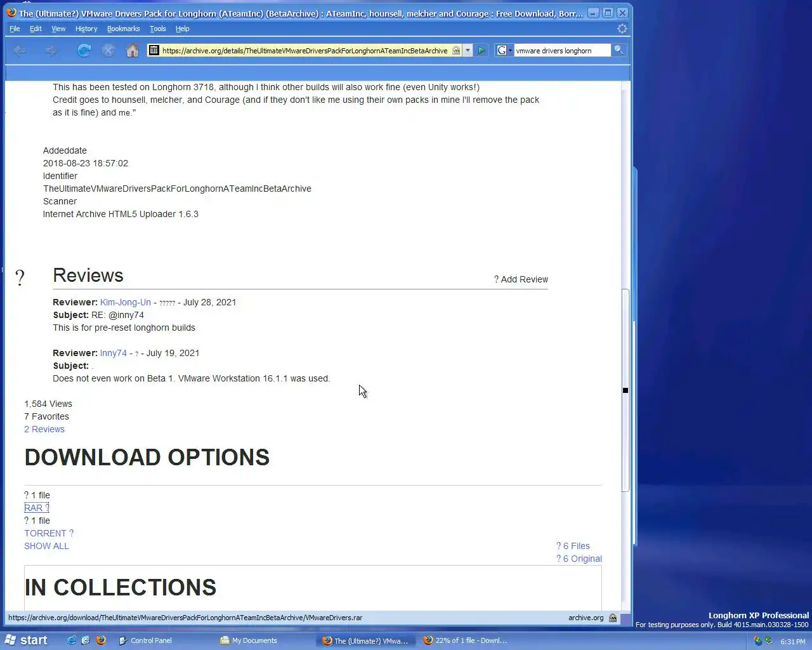This screenshot has height=650, width=812.
Task: Click the search magnifier icon
Action: (619, 50)
